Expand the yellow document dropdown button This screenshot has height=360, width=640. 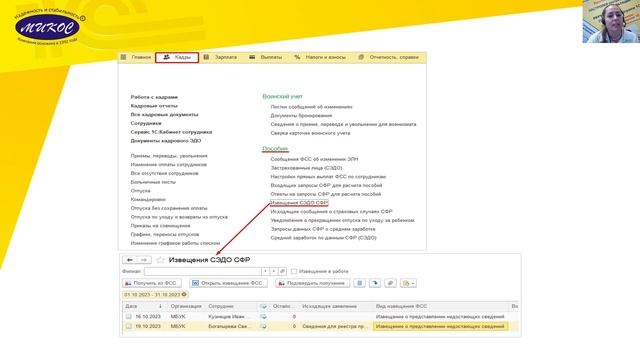point(408,283)
